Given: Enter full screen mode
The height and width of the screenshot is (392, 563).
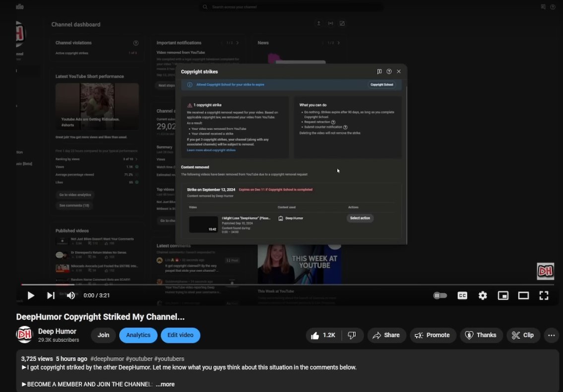Looking at the screenshot, I should click(544, 295).
